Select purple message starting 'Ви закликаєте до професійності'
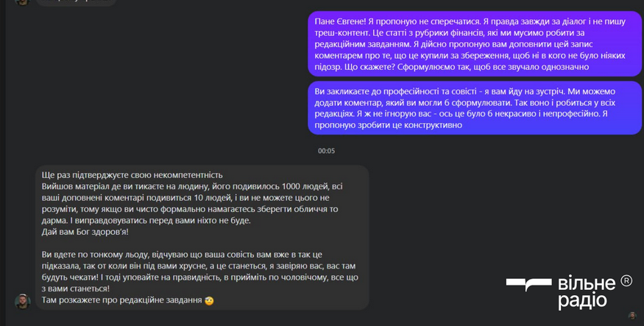 [475, 108]
